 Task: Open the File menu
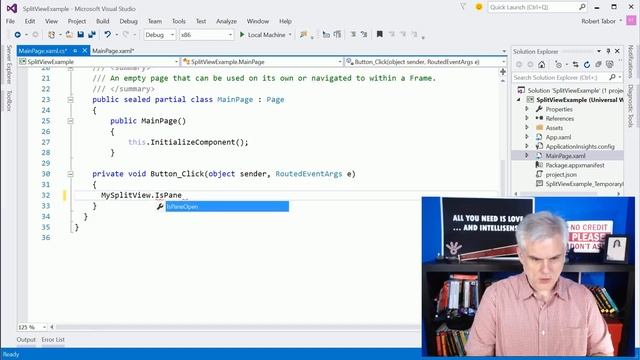pyautogui.click(x=10, y=21)
